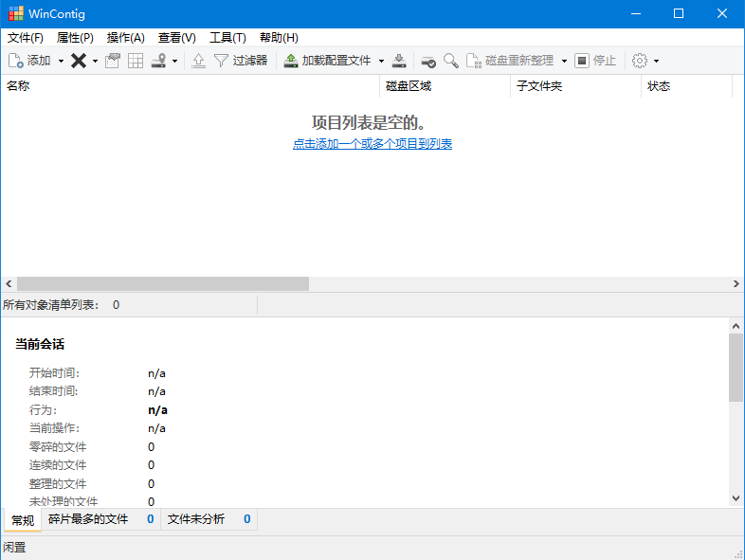Click the 整理的文件 label
This screenshot has height=560, width=745.
(x=58, y=484)
